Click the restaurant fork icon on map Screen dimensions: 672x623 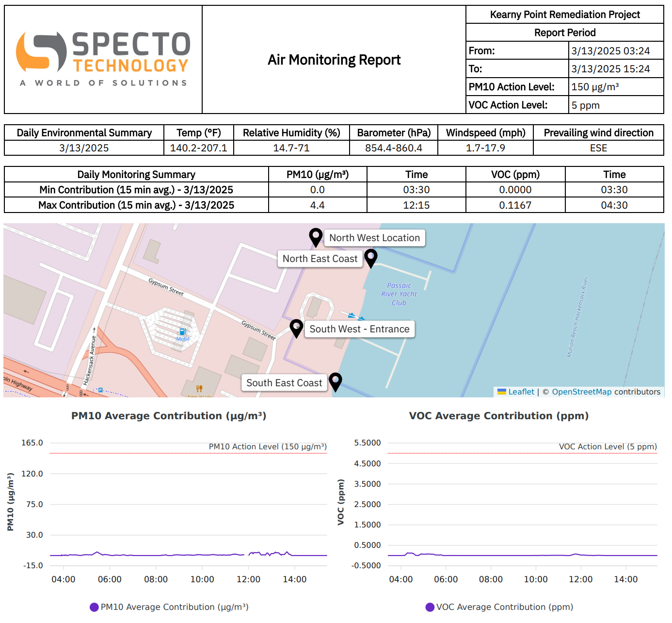199,388
